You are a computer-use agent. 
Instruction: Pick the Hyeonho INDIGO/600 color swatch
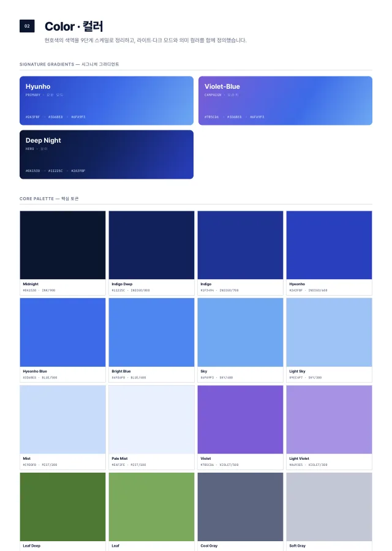tap(329, 246)
